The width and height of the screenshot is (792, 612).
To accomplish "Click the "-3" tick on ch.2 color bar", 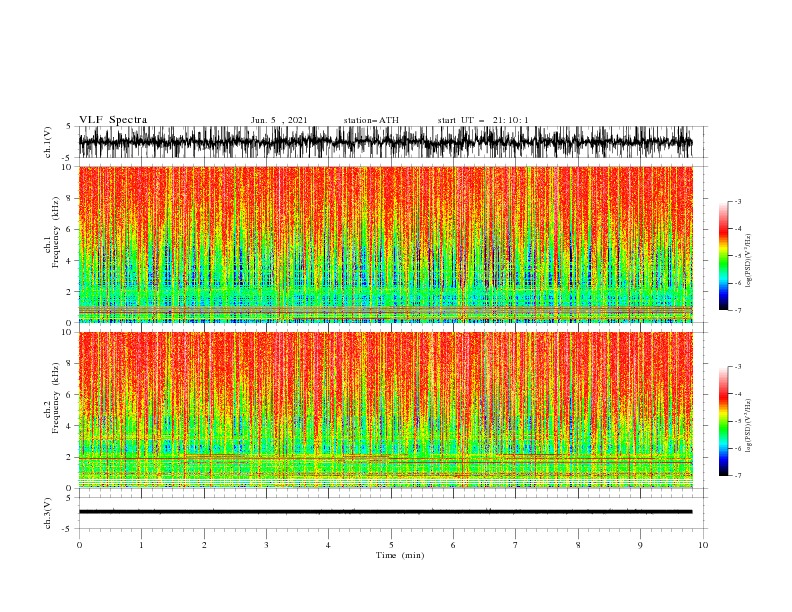I will point(738,367).
